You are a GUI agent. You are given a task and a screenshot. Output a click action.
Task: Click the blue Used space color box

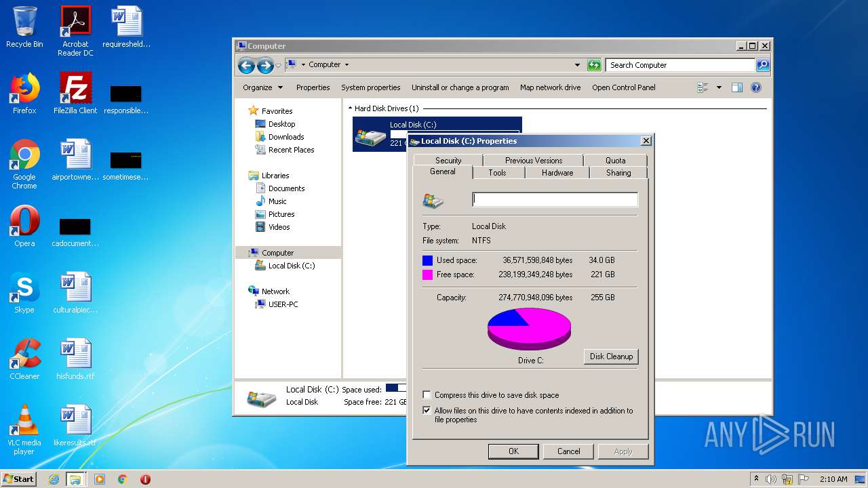[427, 260]
